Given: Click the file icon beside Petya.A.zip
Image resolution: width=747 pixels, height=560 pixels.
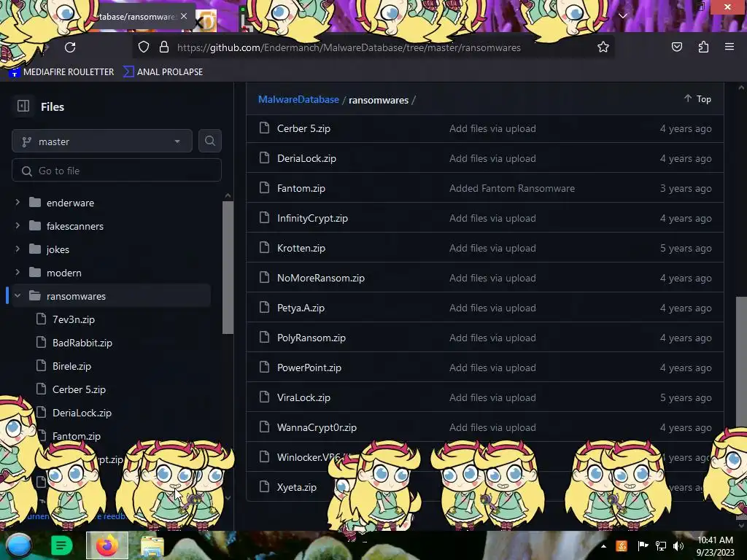Looking at the screenshot, I should coord(264,307).
